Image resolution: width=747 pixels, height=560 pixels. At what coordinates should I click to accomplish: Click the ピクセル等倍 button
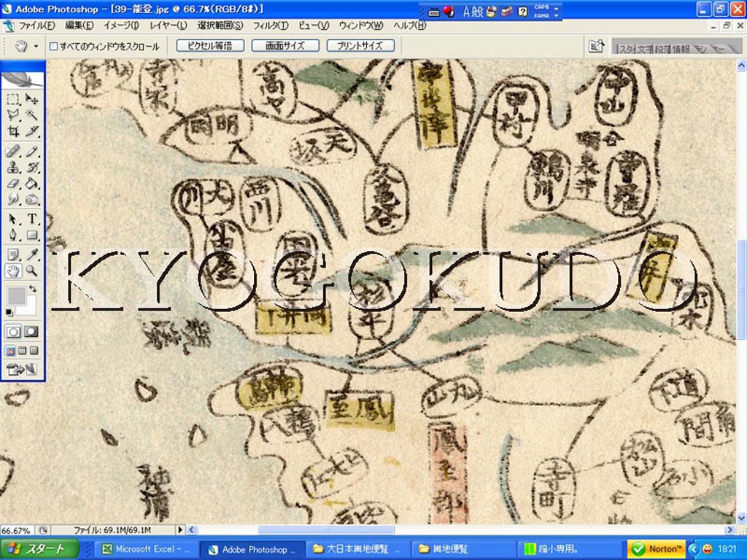click(x=210, y=46)
